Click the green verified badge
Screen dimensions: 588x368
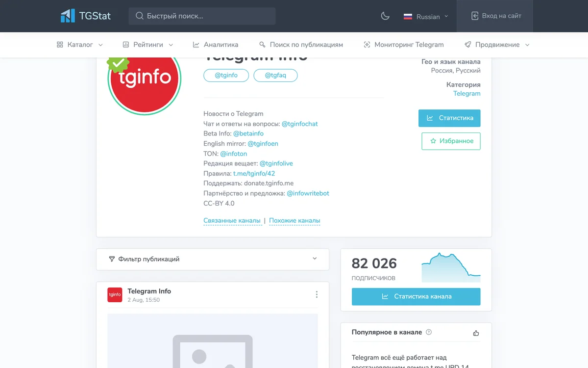pos(118,64)
